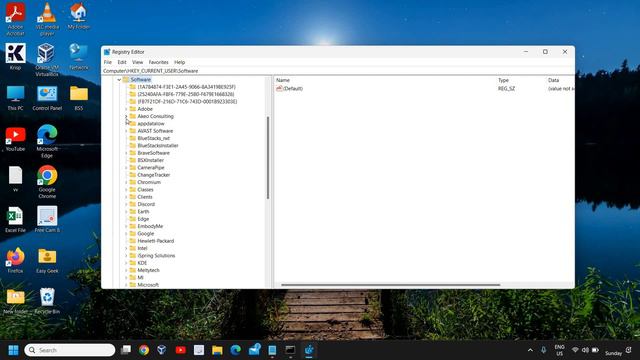This screenshot has width=640, height=360.
Task: Open volume control in system tray
Action: click(585, 350)
